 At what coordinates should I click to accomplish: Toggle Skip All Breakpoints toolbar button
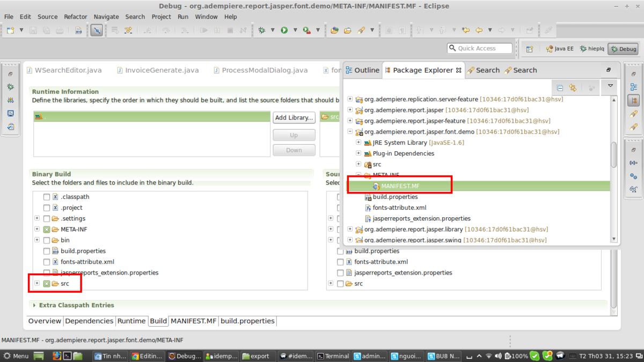[97, 31]
